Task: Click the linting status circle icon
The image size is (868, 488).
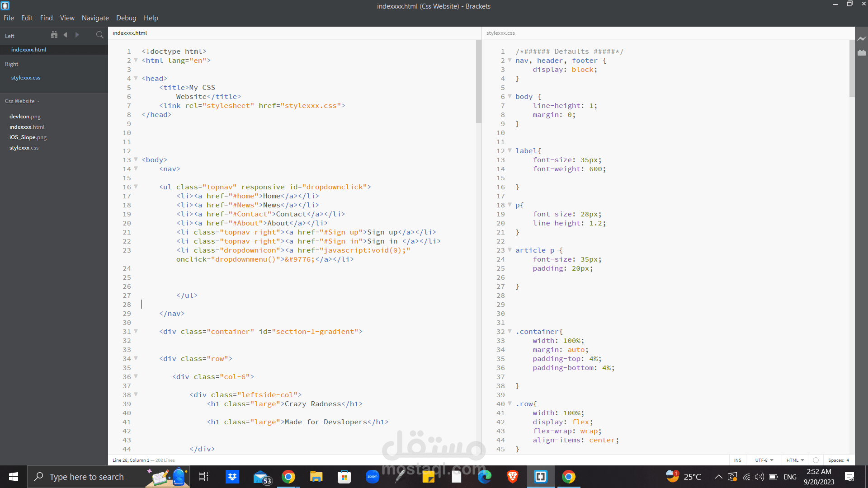Action: 816,460
